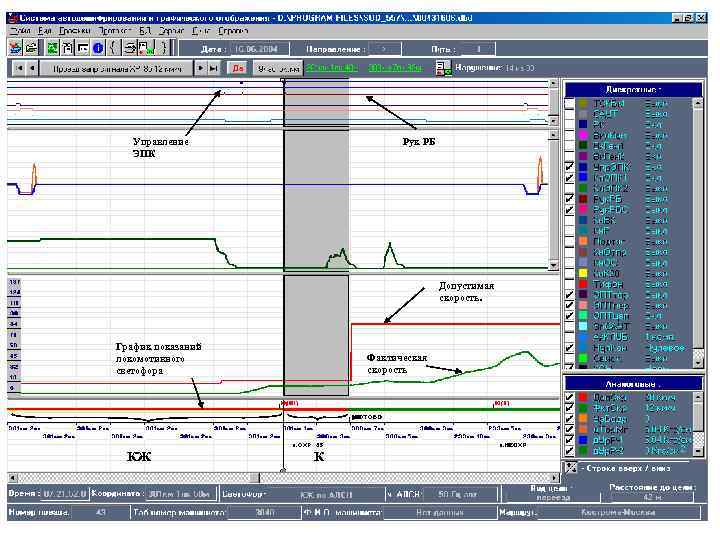Open the Сервис menu
Screen dimensions: 720x540
tap(171, 31)
